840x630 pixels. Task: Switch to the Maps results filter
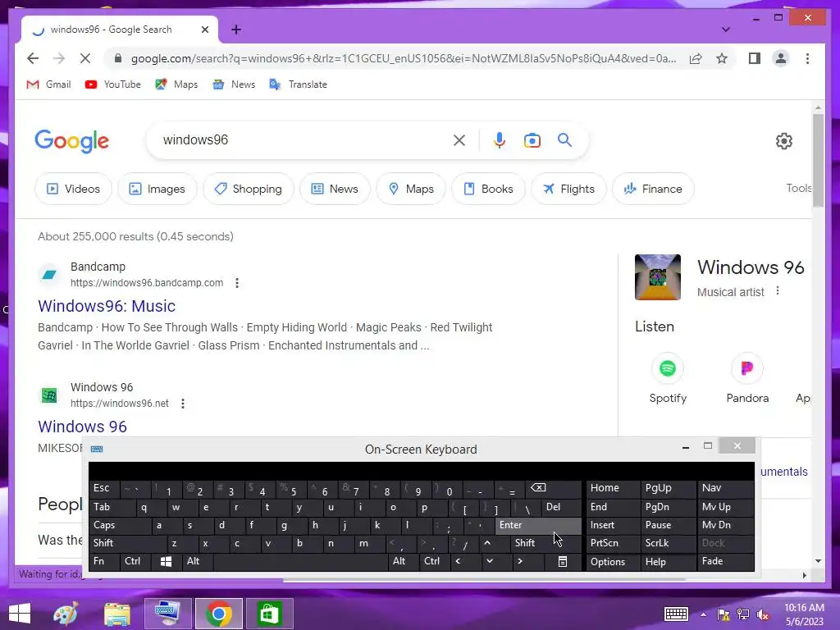pyautogui.click(x=411, y=189)
